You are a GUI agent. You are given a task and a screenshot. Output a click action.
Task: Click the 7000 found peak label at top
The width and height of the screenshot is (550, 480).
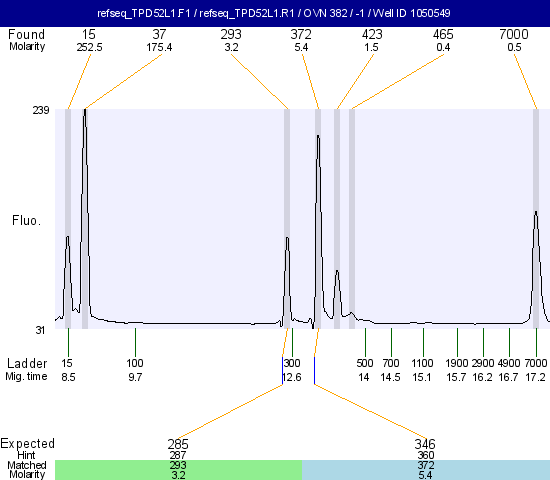pos(514,34)
